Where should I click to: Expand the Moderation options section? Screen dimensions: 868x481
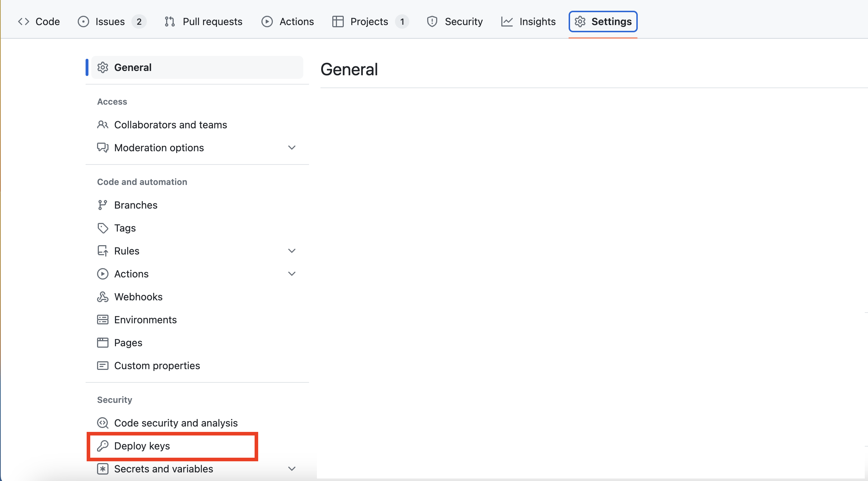coord(292,148)
